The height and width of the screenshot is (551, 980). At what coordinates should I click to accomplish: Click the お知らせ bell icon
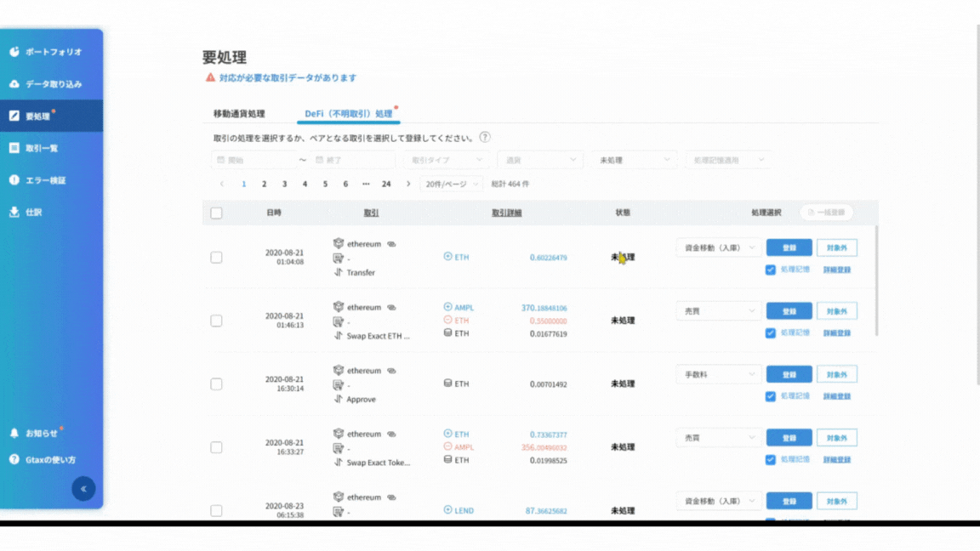coord(14,433)
